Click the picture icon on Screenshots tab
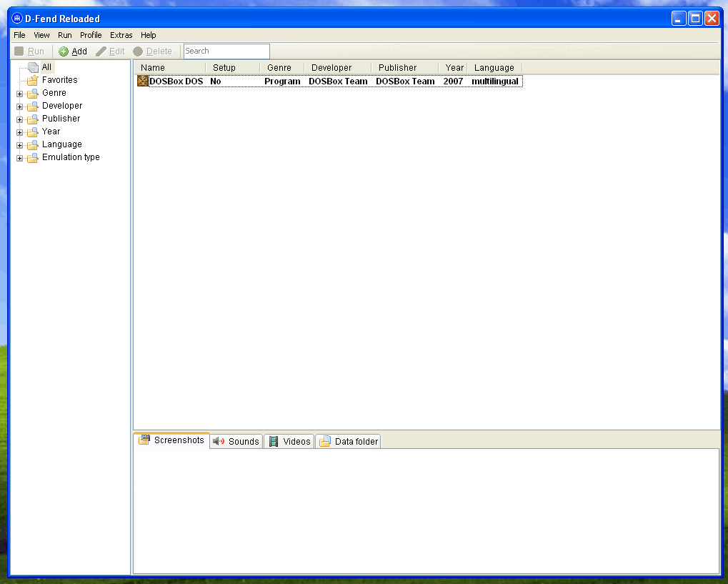The image size is (728, 584). (144, 440)
